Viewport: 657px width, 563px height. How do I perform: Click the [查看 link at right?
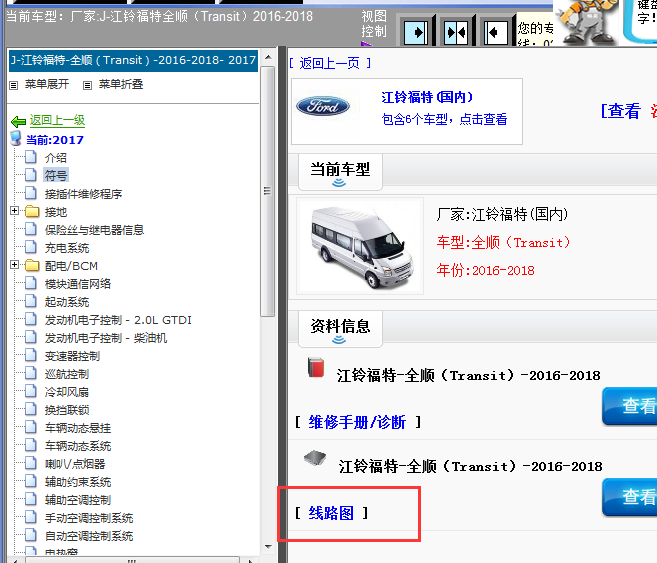(621, 111)
